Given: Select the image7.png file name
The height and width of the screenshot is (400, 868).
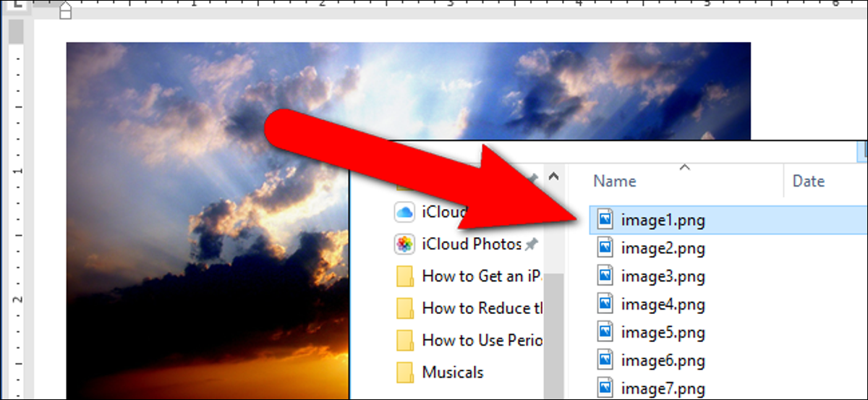Looking at the screenshot, I should [663, 389].
